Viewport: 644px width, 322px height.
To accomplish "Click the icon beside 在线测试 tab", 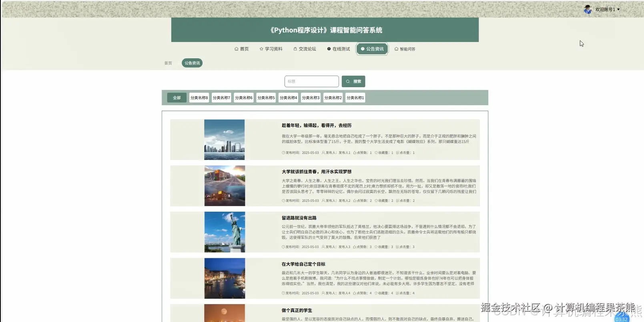I will point(329,49).
